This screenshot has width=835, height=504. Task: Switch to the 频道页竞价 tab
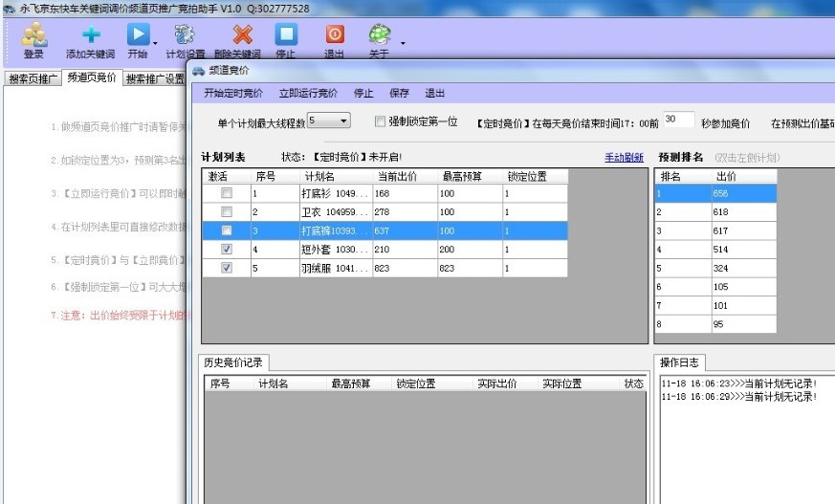tap(92, 77)
